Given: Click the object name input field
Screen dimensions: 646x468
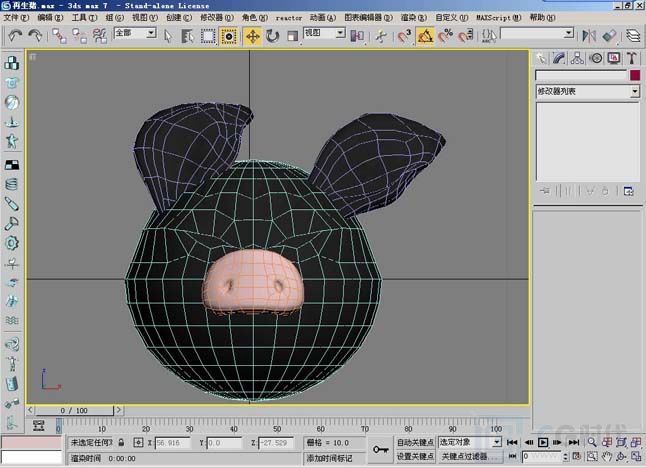Looking at the screenshot, I should pos(581,75).
